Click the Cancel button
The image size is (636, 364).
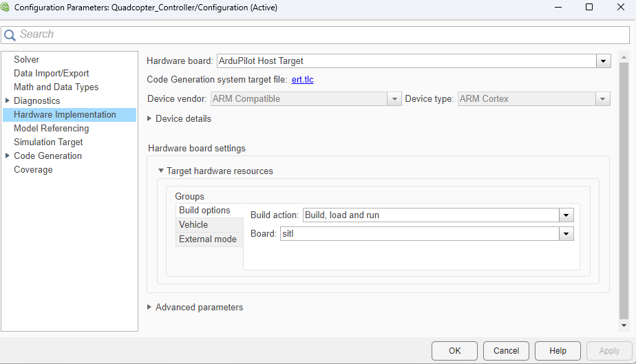point(506,351)
